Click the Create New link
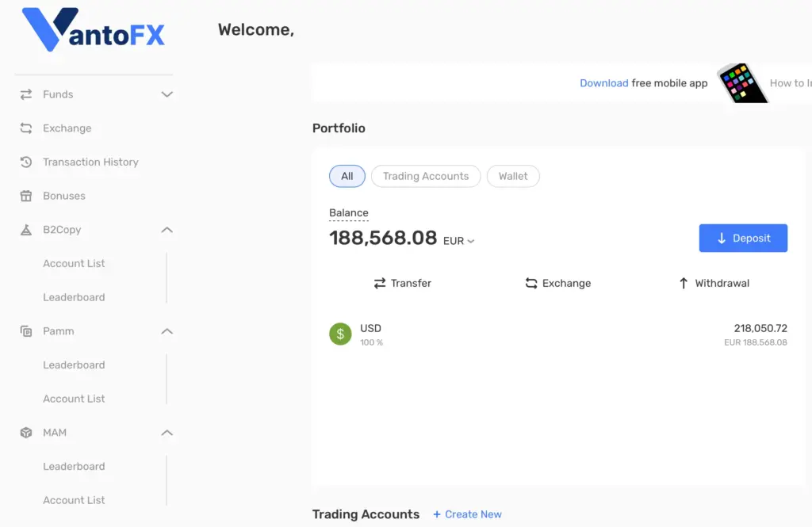Viewport: 812px width, 527px height. click(x=468, y=514)
